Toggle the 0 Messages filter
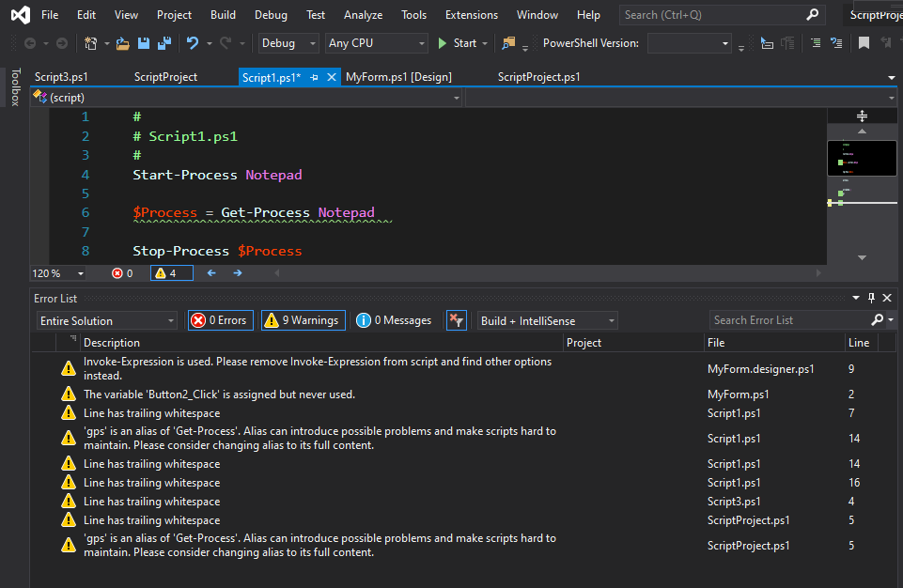 (394, 319)
